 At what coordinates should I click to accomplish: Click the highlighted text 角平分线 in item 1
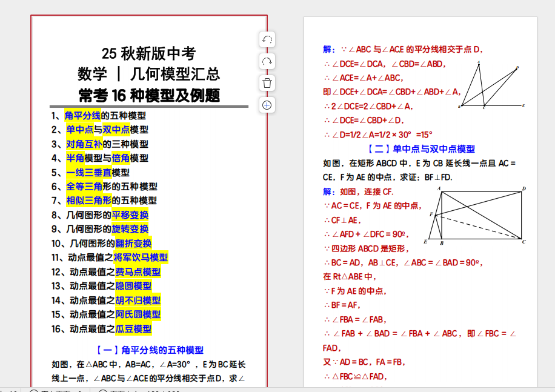[x=82, y=115]
